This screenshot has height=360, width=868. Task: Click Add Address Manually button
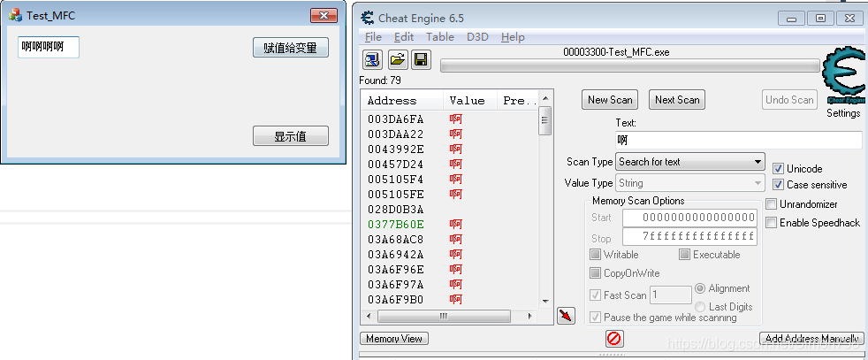tap(811, 339)
